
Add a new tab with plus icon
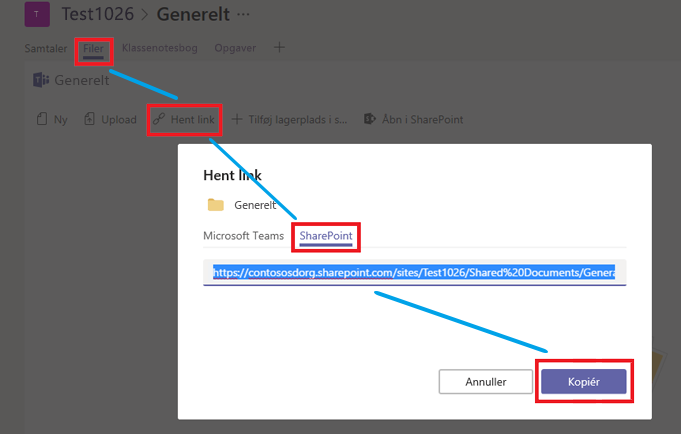279,47
